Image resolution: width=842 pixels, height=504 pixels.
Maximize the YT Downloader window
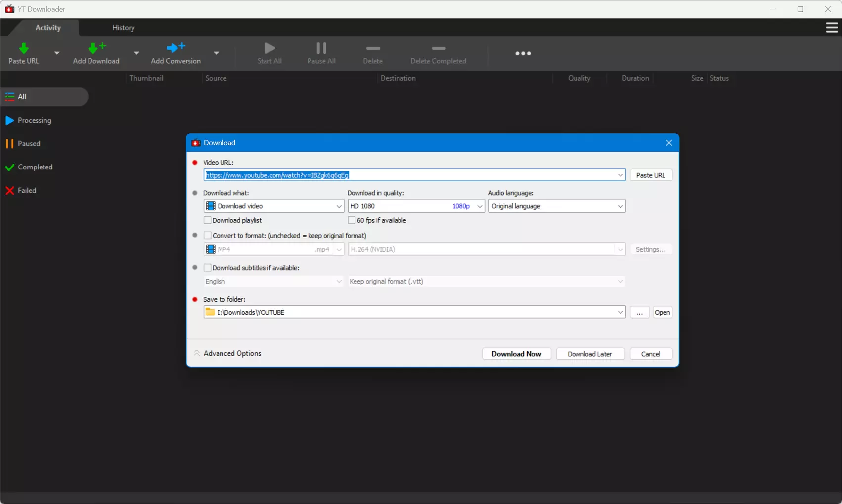(x=800, y=9)
